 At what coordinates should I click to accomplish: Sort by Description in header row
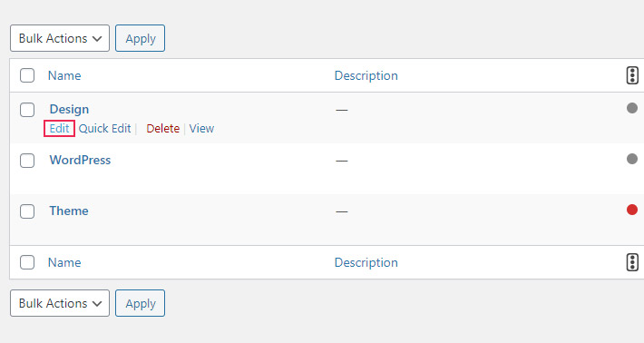pos(366,75)
